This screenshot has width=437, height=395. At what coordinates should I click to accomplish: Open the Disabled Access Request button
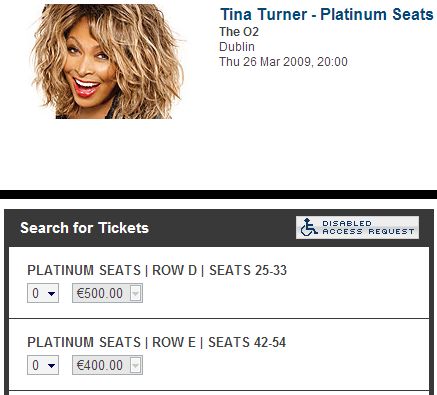pos(357,227)
